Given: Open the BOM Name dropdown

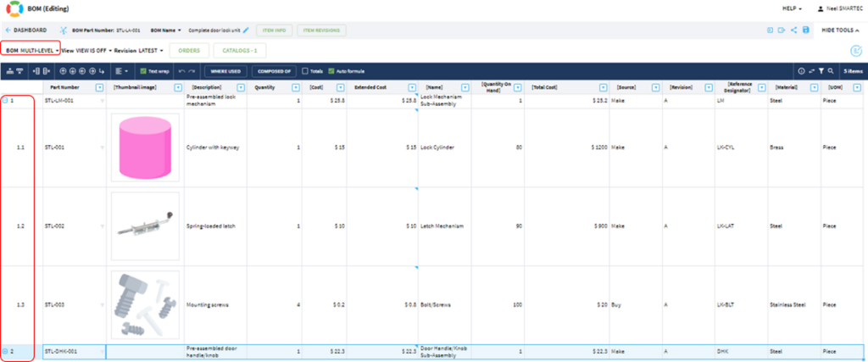Looking at the screenshot, I should (166, 30).
